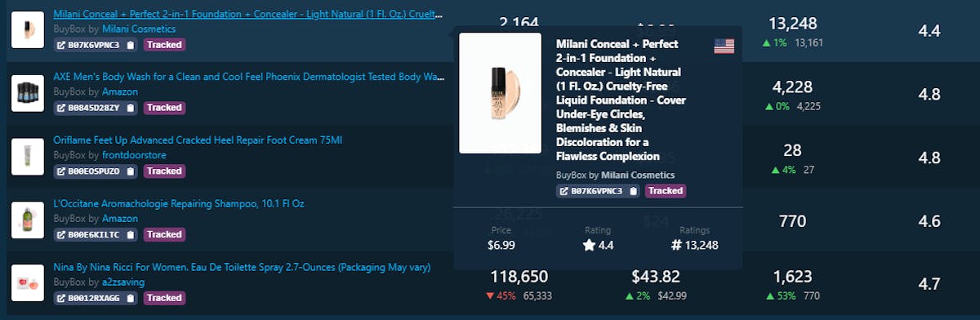Toggle the Tracked badge on the Oriflame Foot Cream row

[164, 171]
